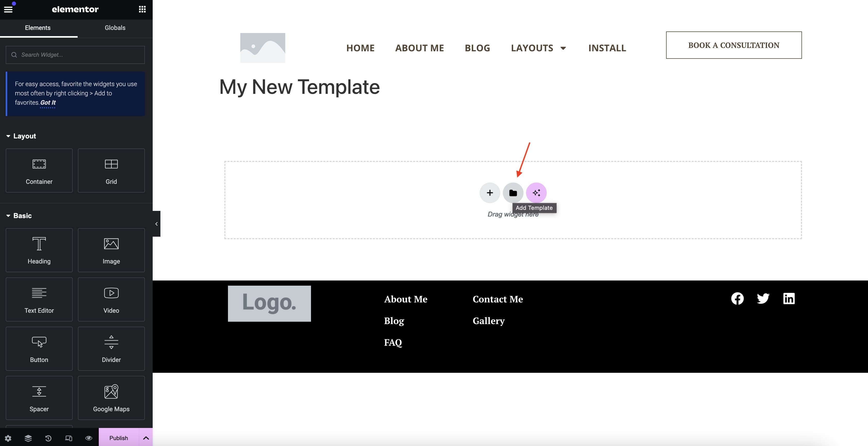Open the Elementor hamburger menu
This screenshot has height=446, width=868.
pos(8,10)
